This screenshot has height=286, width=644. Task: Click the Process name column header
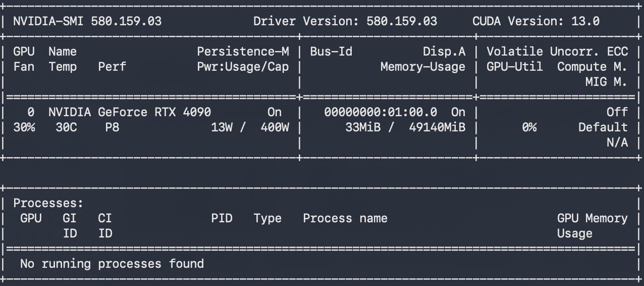(345, 218)
